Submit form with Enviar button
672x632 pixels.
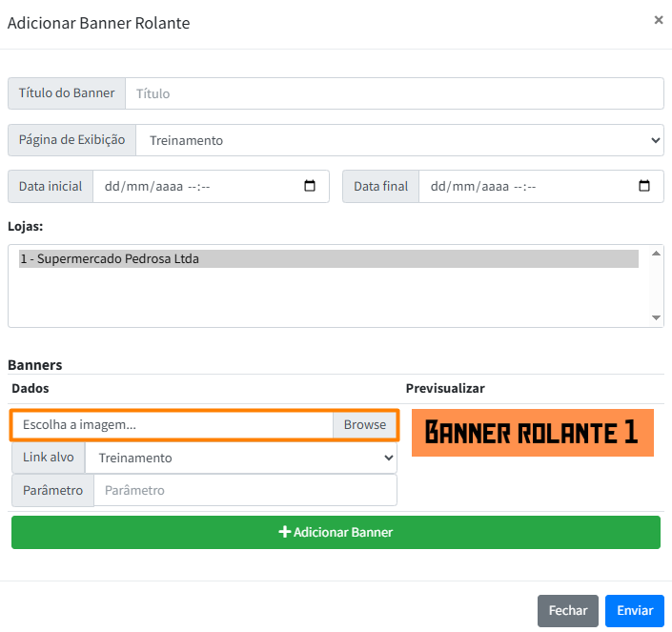pos(634,611)
